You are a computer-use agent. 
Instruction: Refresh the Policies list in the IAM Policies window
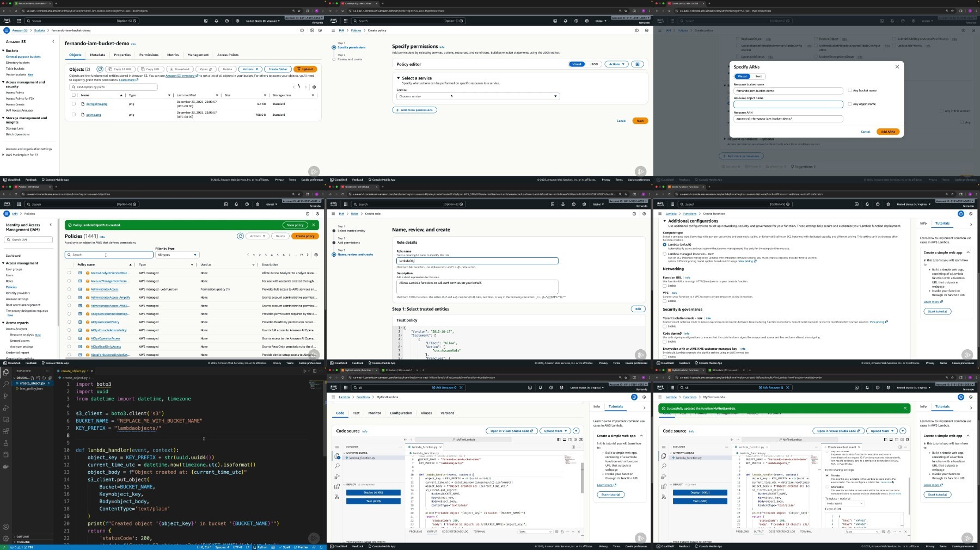[x=240, y=236]
